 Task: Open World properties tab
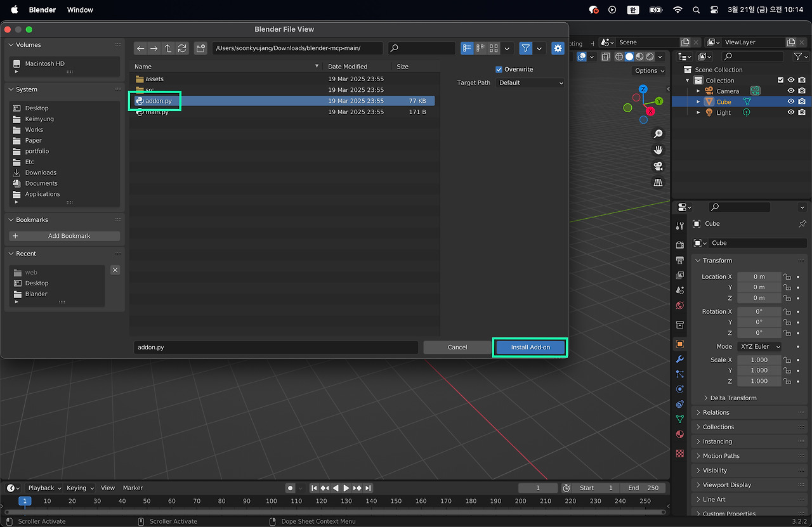pyautogui.click(x=680, y=305)
